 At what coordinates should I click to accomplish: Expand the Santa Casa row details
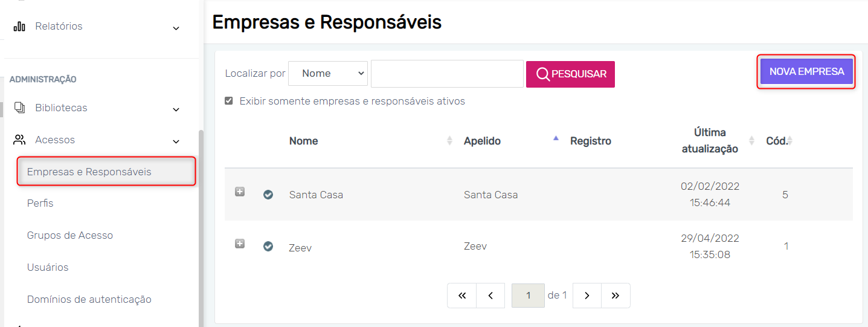(x=240, y=192)
